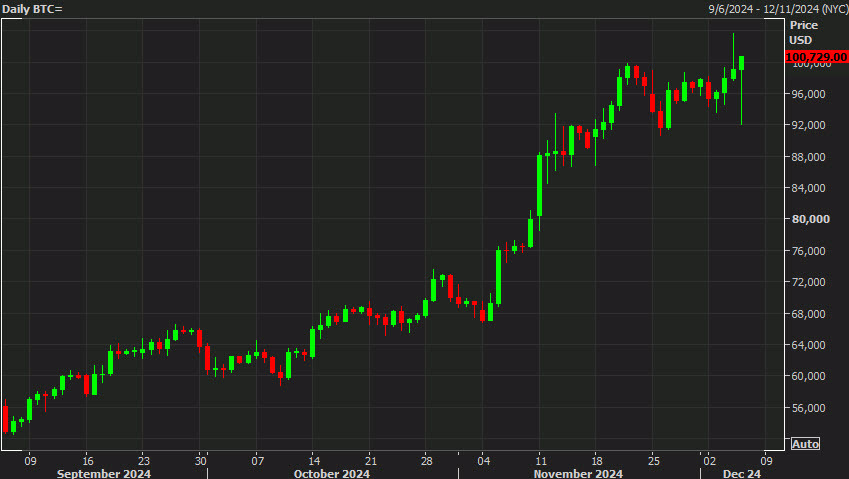Click the 16 date label in September
This screenshot has height=479, width=849.
88,461
